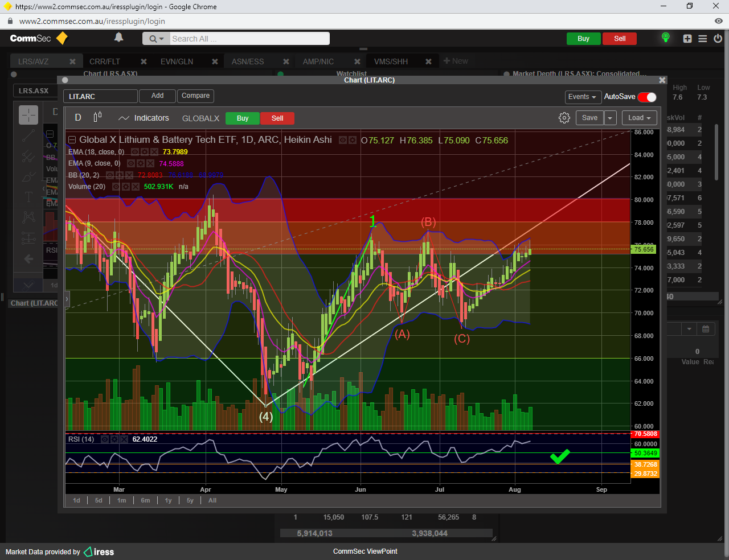Screen dimensions: 729x560
Task: Collapse the chart legend
Action: (x=72, y=140)
